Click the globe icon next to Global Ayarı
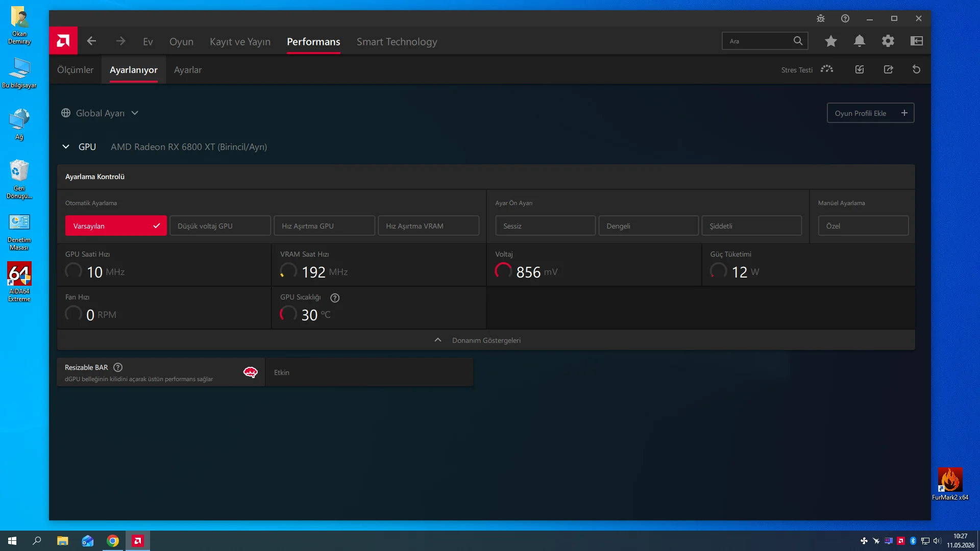Viewport: 980px width, 551px height. [x=66, y=113]
